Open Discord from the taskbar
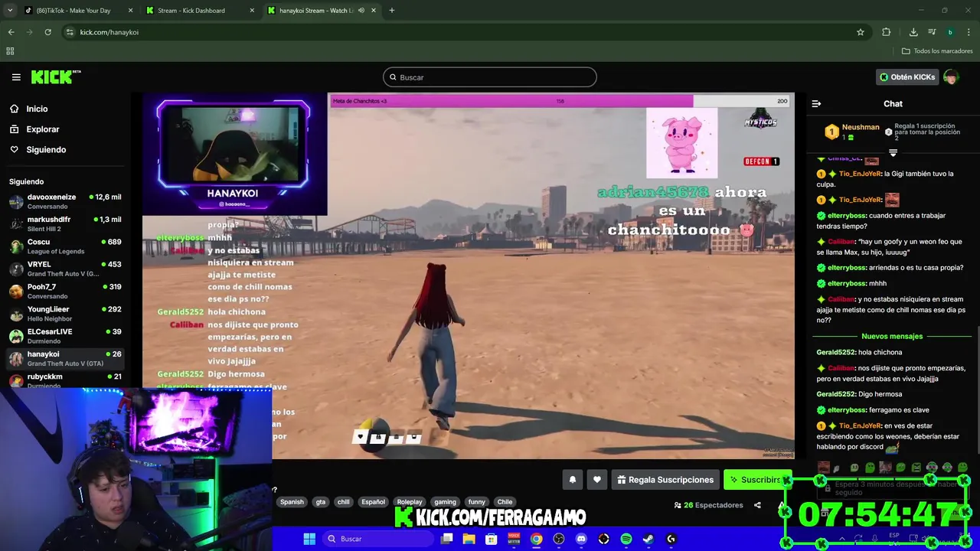This screenshot has width=980, height=551. click(x=581, y=539)
